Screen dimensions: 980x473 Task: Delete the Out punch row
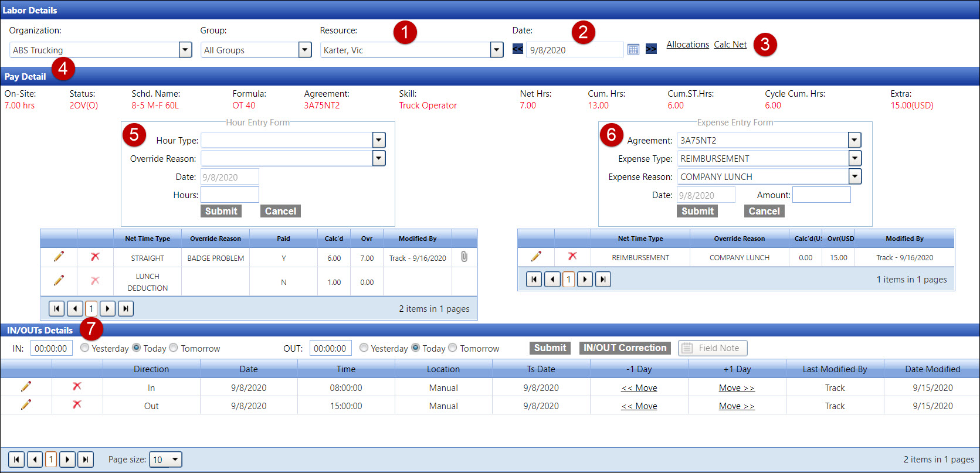tap(77, 405)
